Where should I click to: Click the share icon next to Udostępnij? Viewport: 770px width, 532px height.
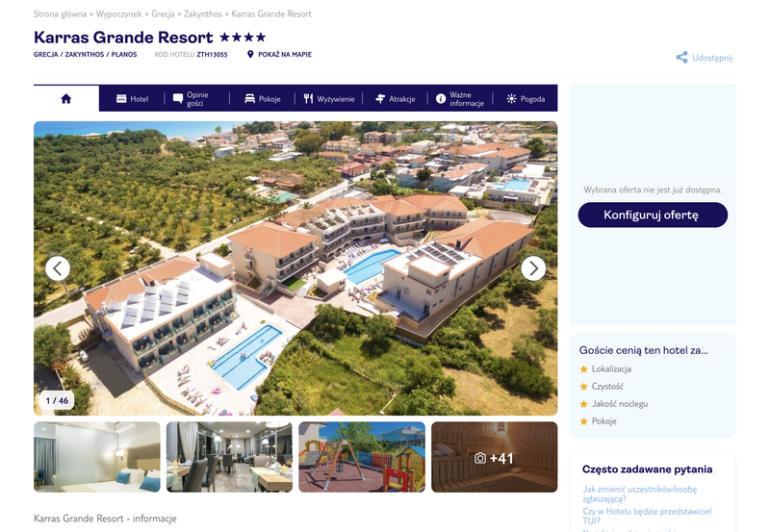click(x=681, y=58)
